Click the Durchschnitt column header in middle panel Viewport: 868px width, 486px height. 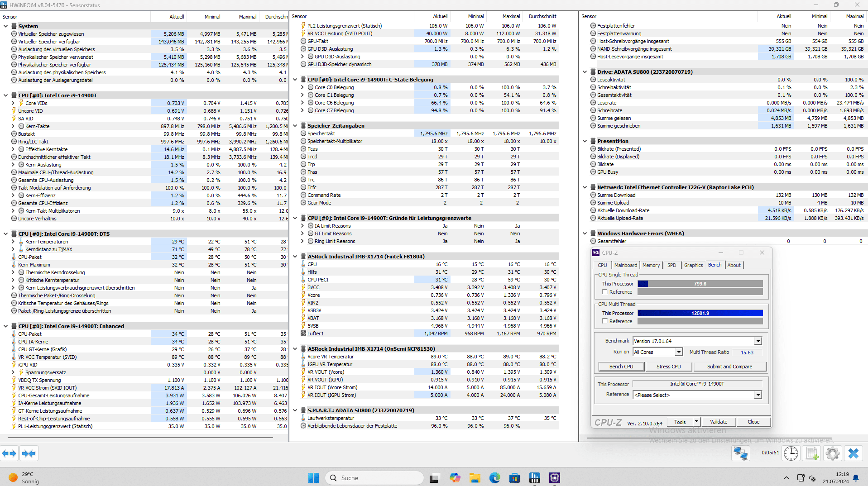tap(542, 16)
